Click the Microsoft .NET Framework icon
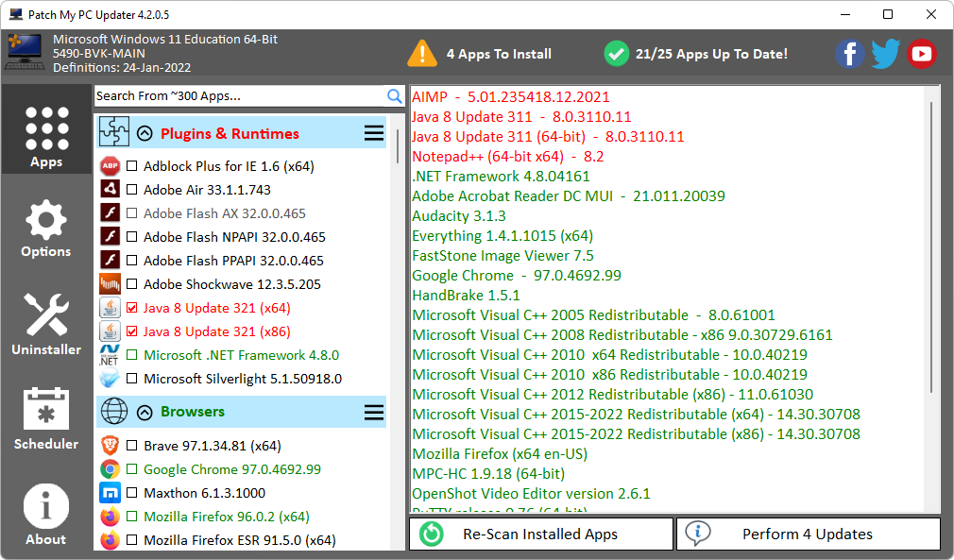The image size is (954, 560). click(x=111, y=355)
